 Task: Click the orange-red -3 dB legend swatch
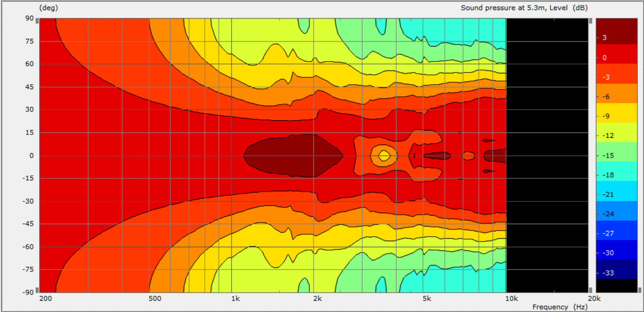point(616,74)
